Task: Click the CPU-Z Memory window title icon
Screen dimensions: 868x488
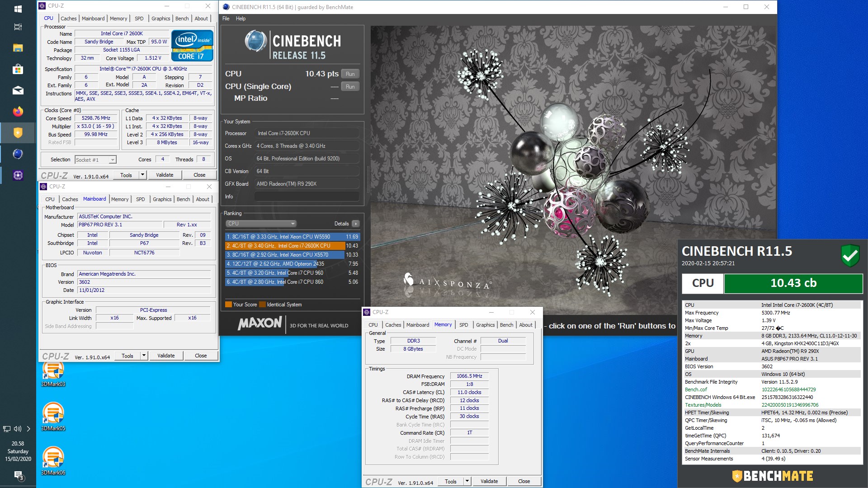Action: tap(367, 312)
